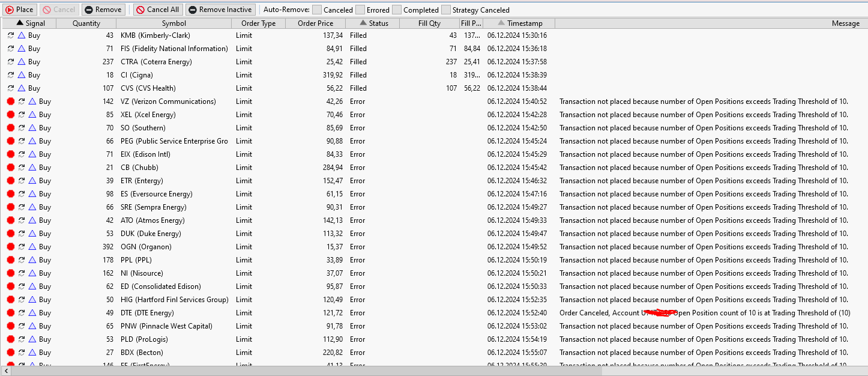868x376 pixels.
Task: Click the cycle icon on the CB (Chubb) row
Action: click(x=22, y=168)
